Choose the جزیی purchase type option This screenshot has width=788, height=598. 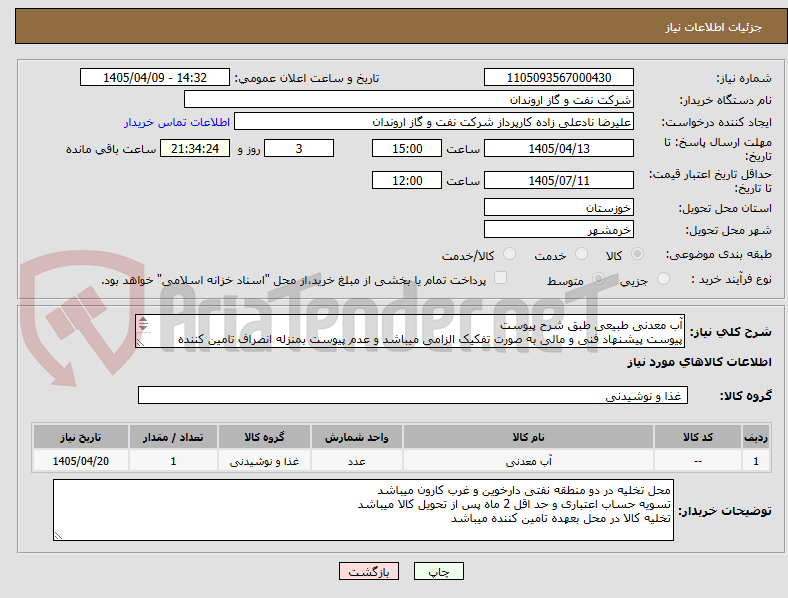click(x=663, y=279)
